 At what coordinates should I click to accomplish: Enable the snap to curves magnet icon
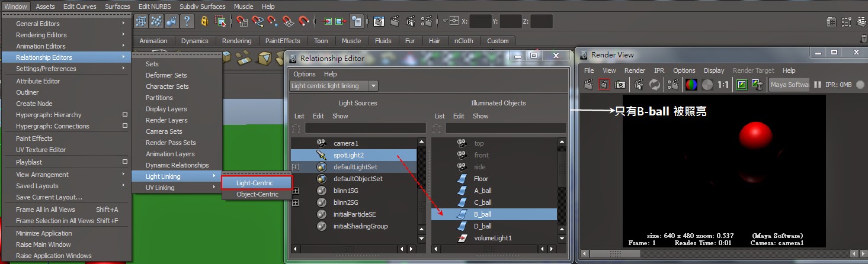click(x=257, y=22)
